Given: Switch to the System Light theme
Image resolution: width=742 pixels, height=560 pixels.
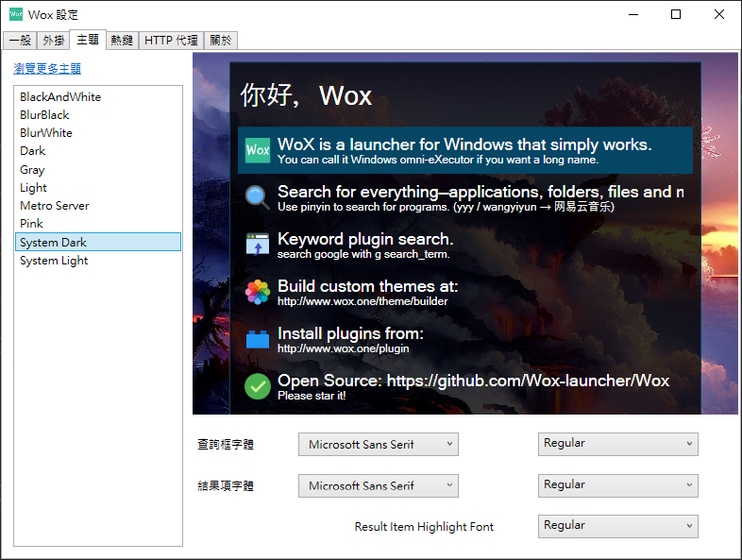Looking at the screenshot, I should (98, 261).
